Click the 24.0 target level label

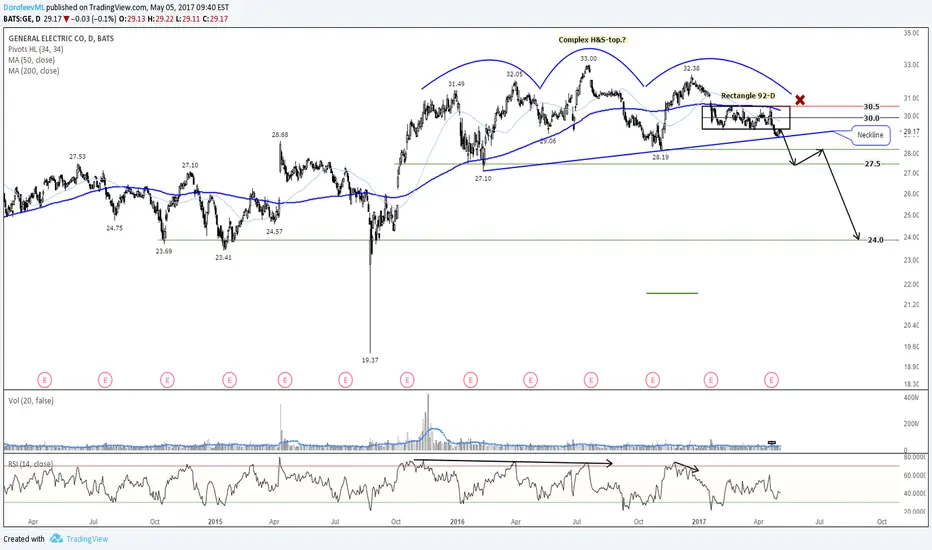click(876, 240)
